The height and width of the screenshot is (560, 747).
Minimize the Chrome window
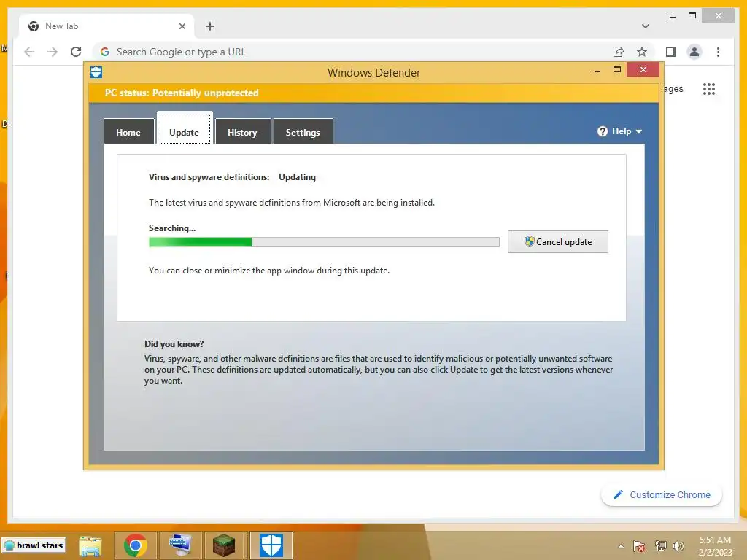coord(673,16)
